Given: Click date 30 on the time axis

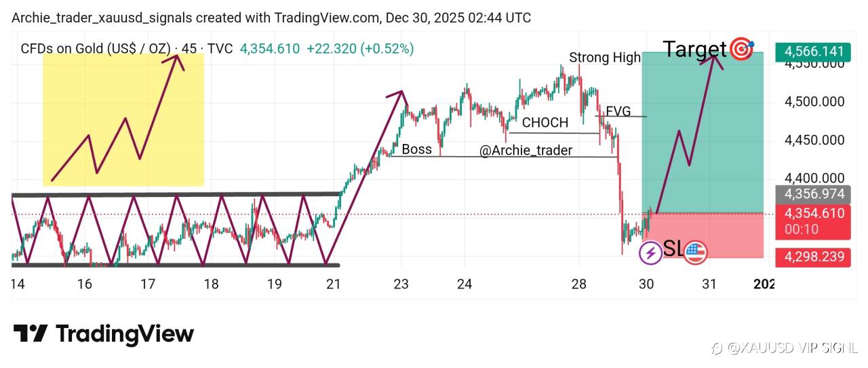Looking at the screenshot, I should pyautogui.click(x=646, y=284).
